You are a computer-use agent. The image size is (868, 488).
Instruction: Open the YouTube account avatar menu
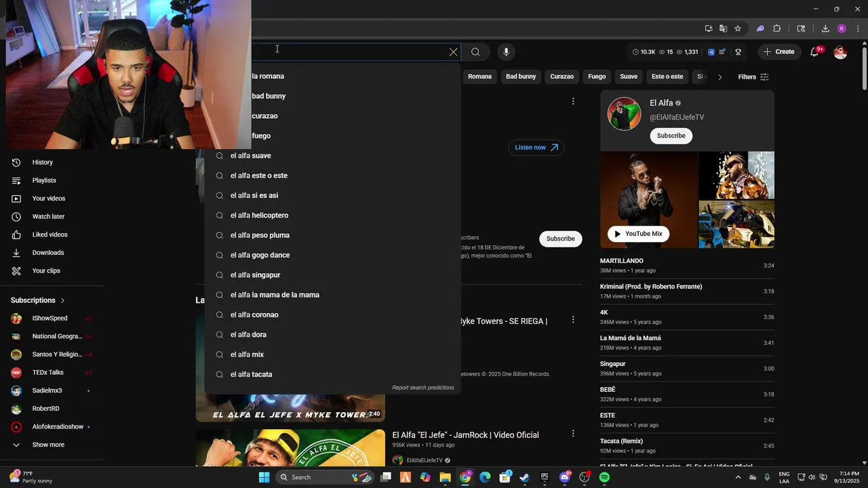[840, 52]
